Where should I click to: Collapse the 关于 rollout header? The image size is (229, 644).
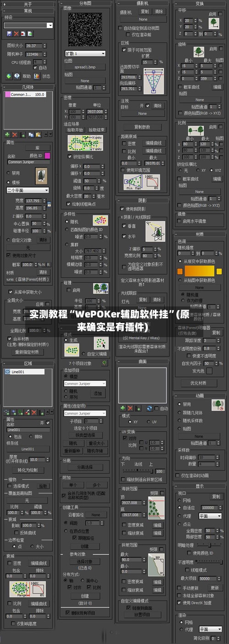28,4
